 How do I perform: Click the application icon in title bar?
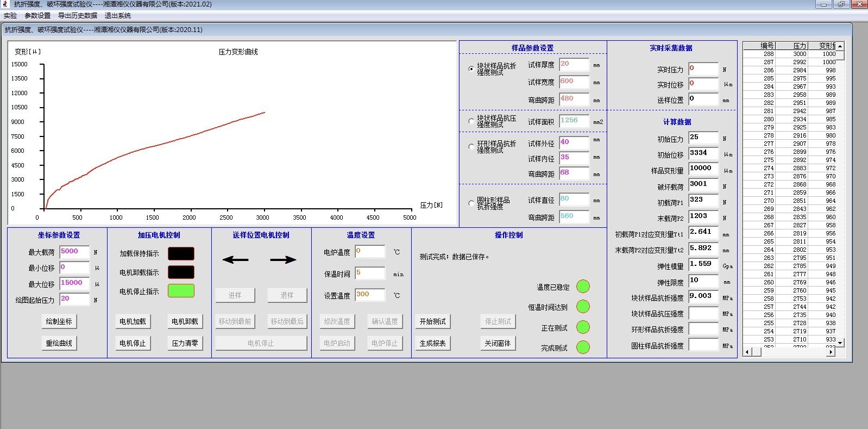coord(5,4)
